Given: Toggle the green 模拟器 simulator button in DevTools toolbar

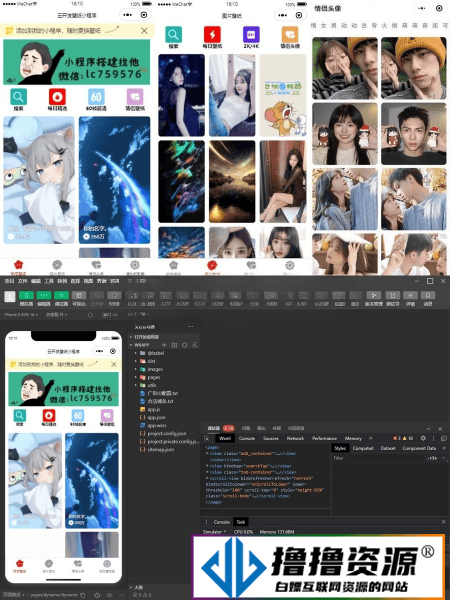Looking at the screenshot, I should [26, 295].
